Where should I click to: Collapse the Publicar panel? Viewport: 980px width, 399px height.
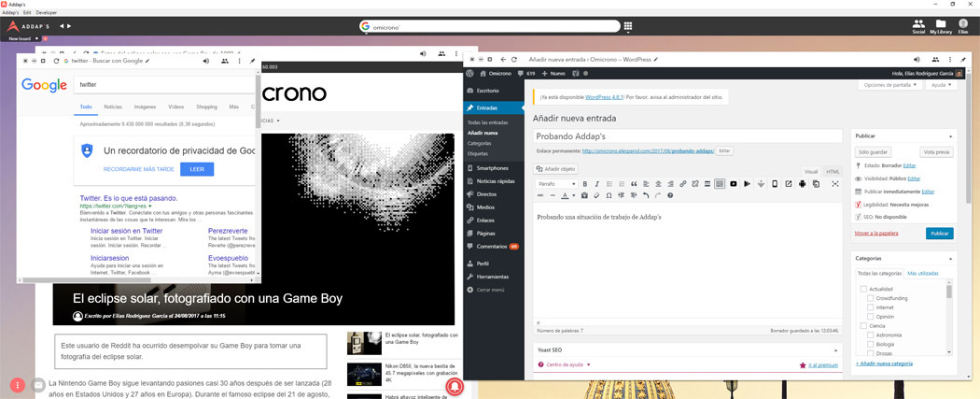point(950,135)
